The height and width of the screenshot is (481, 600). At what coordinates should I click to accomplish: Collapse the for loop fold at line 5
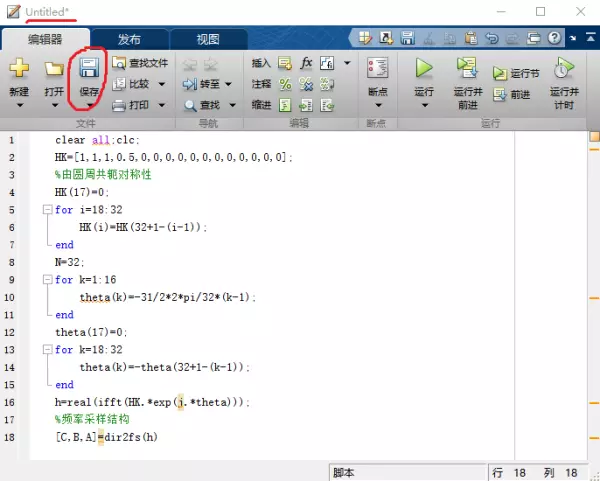[47, 209]
